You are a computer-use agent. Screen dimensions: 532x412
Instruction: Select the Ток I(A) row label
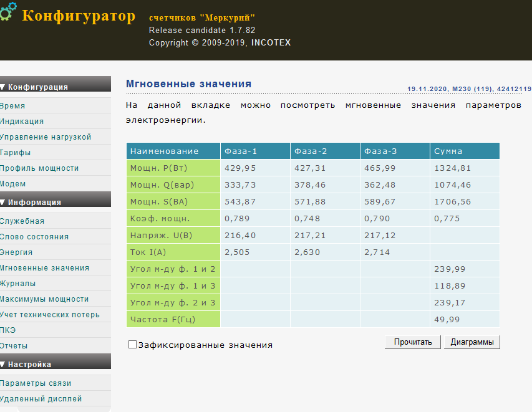point(173,252)
